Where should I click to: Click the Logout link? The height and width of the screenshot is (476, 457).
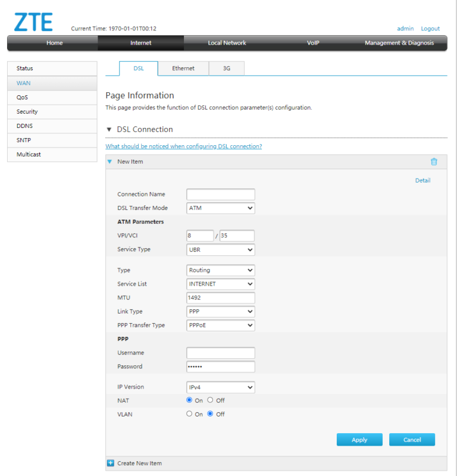pyautogui.click(x=430, y=28)
